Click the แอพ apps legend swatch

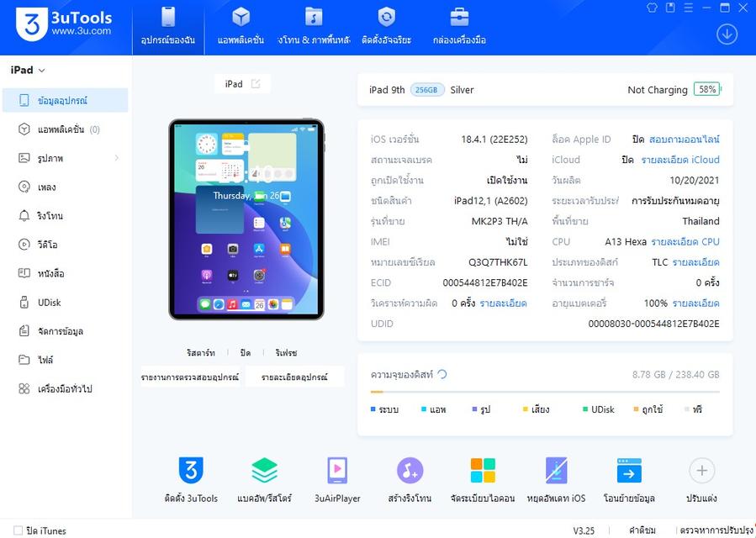point(424,409)
